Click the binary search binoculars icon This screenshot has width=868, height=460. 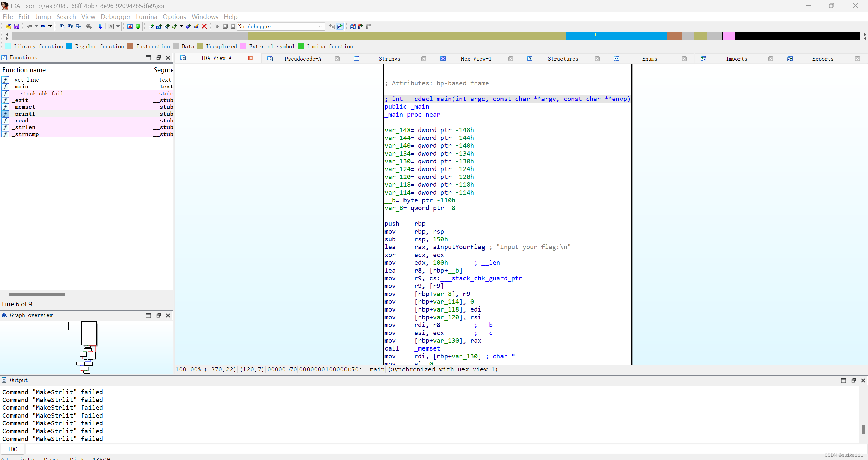(x=78, y=26)
